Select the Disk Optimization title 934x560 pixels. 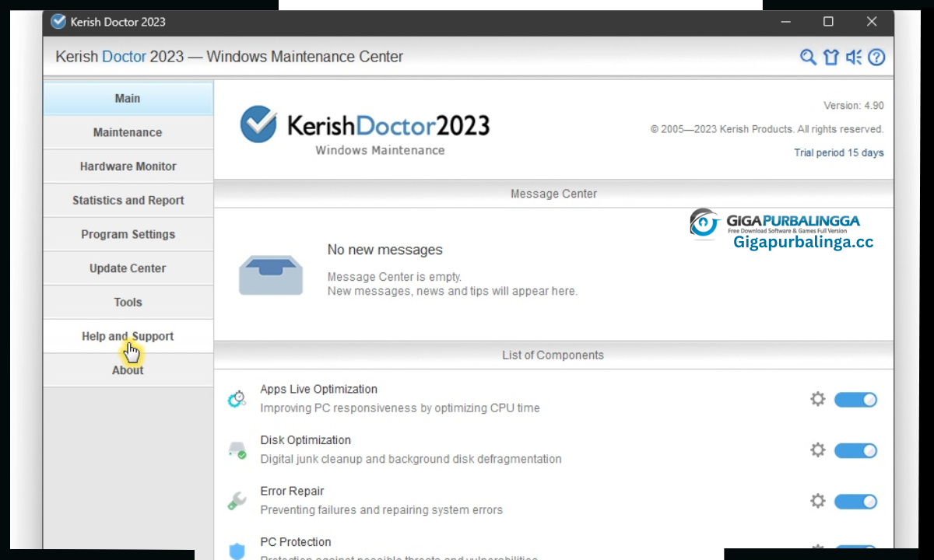coord(305,440)
